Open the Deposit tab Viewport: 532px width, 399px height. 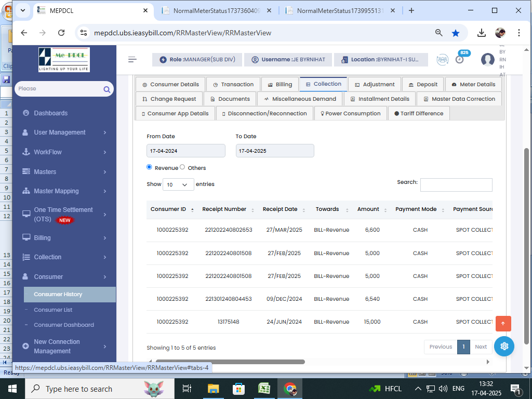(x=423, y=85)
